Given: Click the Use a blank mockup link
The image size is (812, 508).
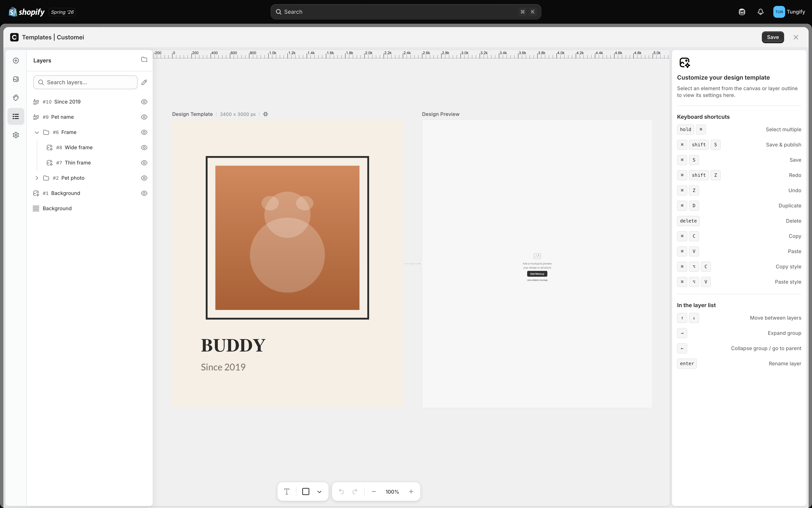Looking at the screenshot, I should [537, 280].
